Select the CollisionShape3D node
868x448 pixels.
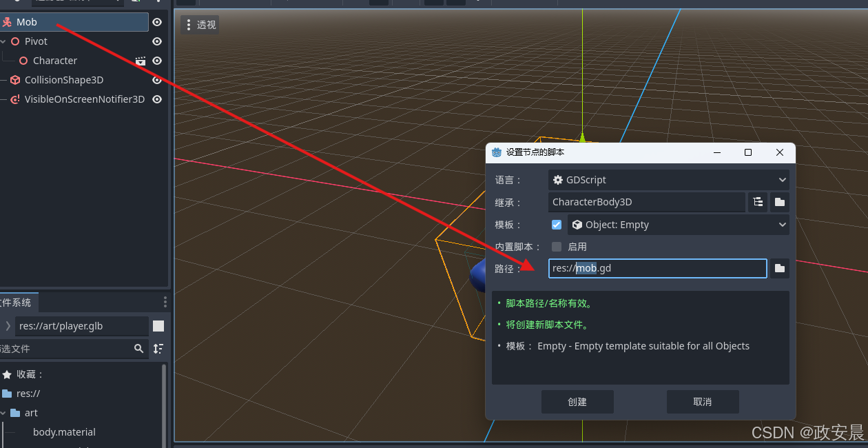click(64, 80)
